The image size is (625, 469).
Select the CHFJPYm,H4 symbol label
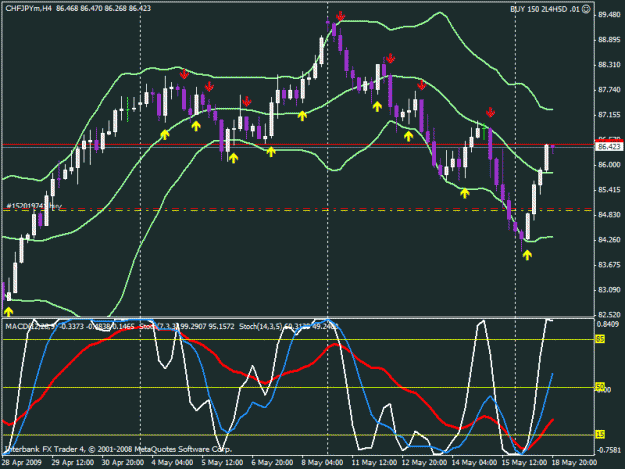pos(28,8)
